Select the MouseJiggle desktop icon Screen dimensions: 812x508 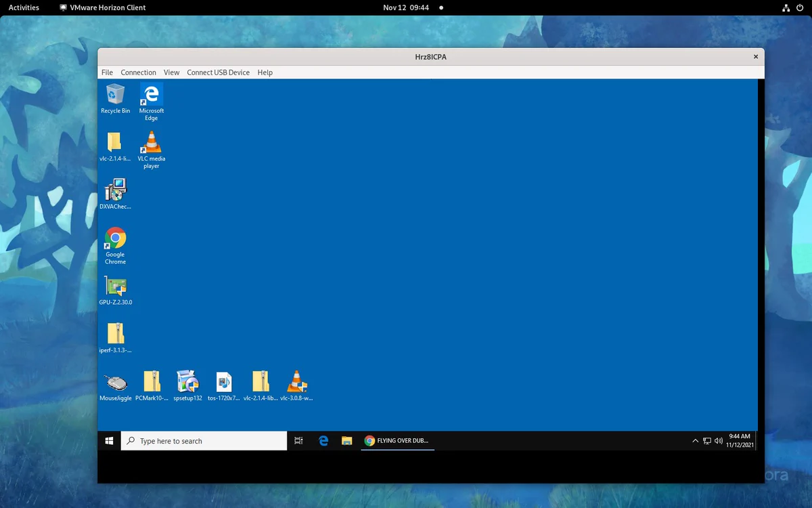click(116, 386)
